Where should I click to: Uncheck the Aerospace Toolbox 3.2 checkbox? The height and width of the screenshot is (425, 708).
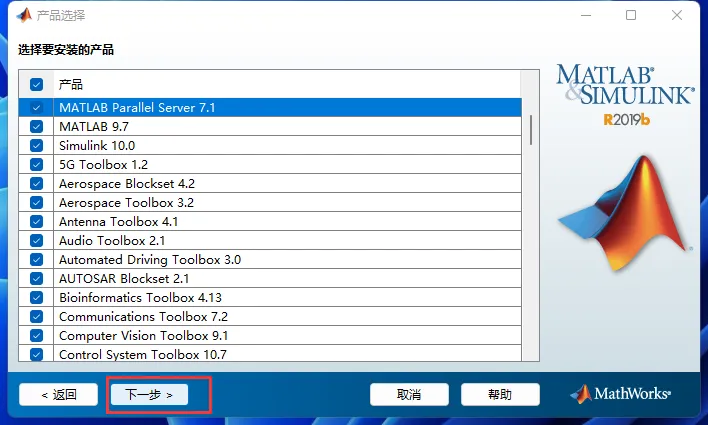(37, 202)
